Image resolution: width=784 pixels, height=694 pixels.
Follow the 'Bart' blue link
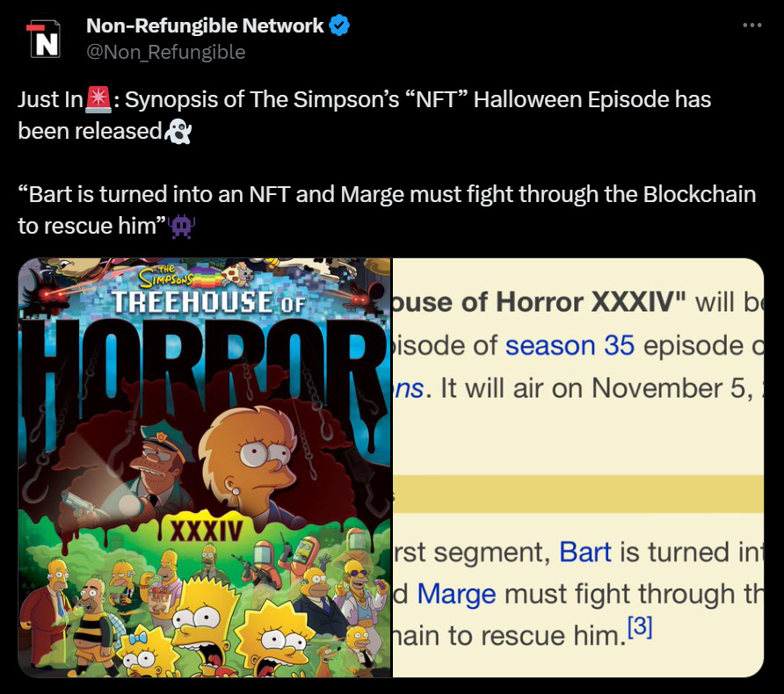coord(585,552)
